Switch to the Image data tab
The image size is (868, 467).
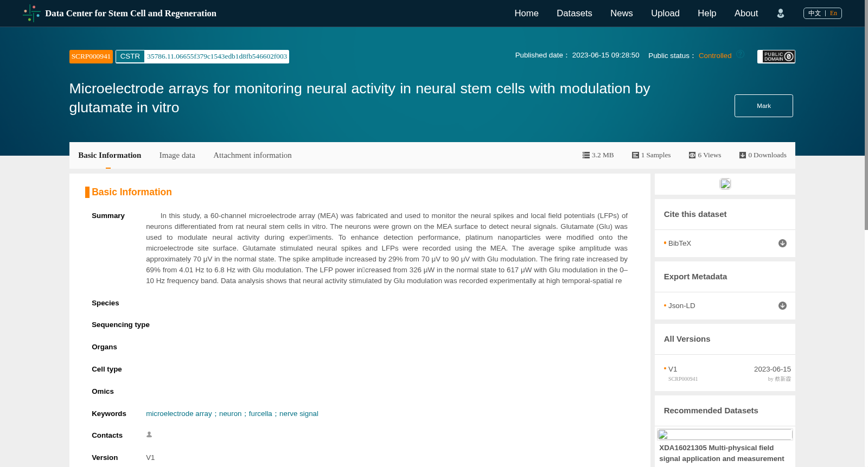coord(177,155)
